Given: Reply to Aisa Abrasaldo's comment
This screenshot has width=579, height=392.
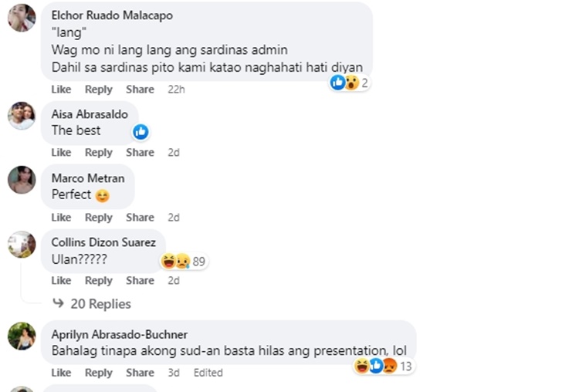Looking at the screenshot, I should tap(98, 153).
